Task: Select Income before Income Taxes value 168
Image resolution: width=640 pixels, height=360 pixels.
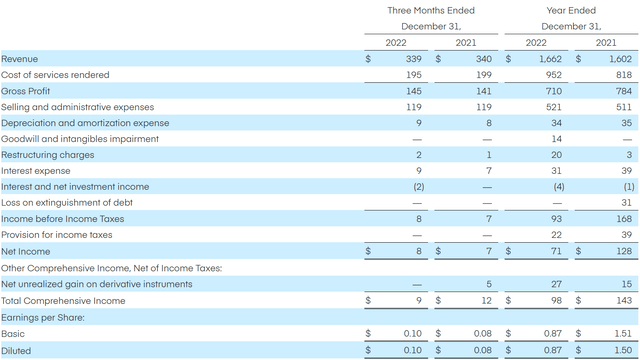Action: click(x=624, y=219)
